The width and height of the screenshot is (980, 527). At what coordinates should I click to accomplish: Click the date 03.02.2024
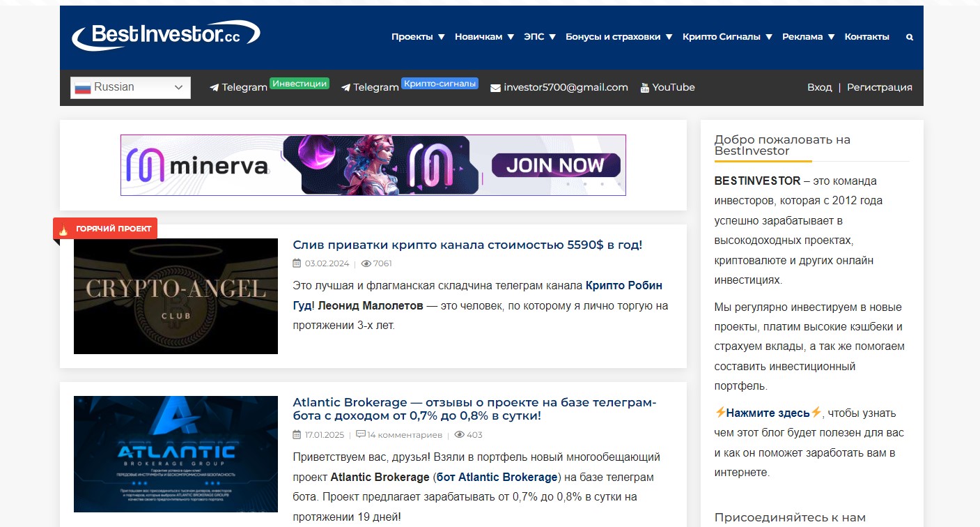[327, 263]
